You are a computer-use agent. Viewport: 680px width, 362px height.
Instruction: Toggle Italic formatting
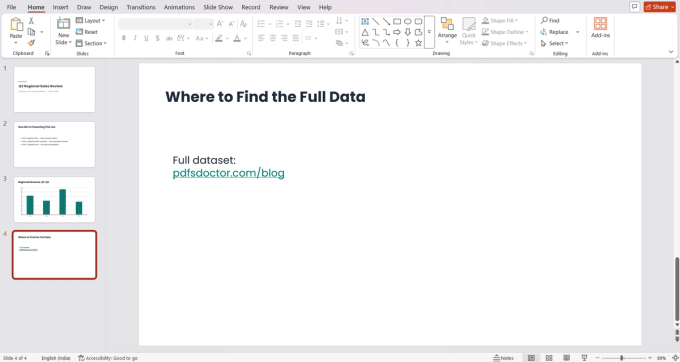pyautogui.click(x=135, y=38)
